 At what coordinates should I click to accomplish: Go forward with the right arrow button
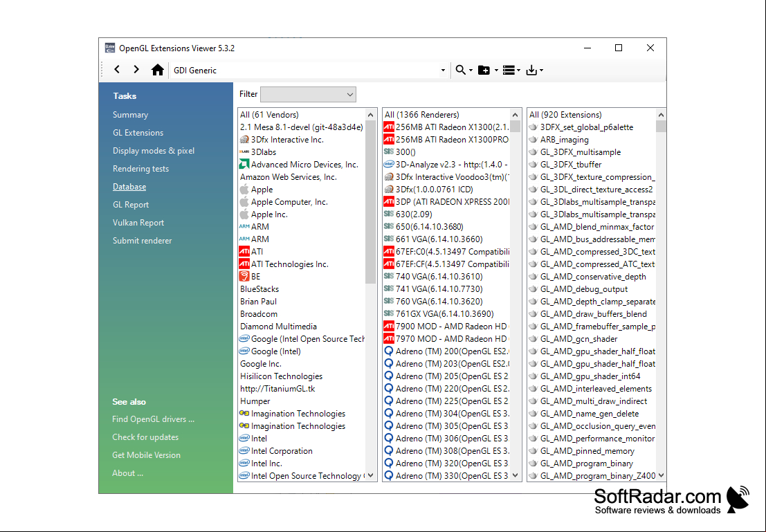coord(136,70)
